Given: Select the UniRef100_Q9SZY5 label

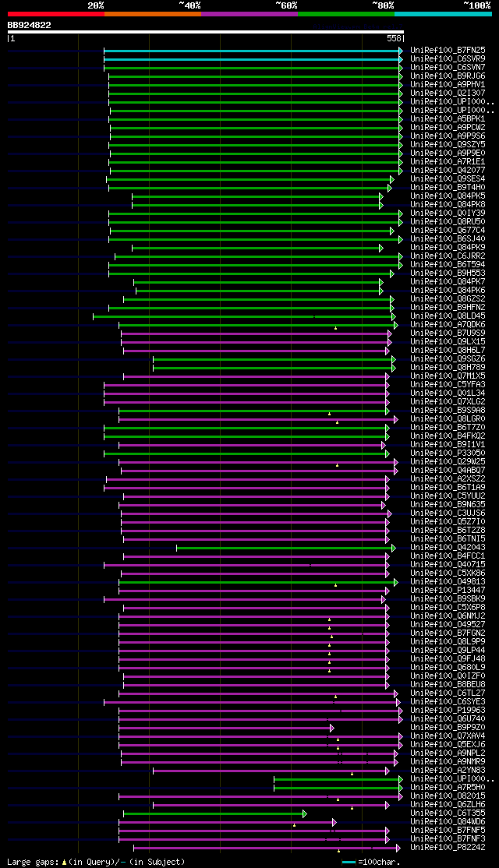Looking at the screenshot, I should click(448, 145).
